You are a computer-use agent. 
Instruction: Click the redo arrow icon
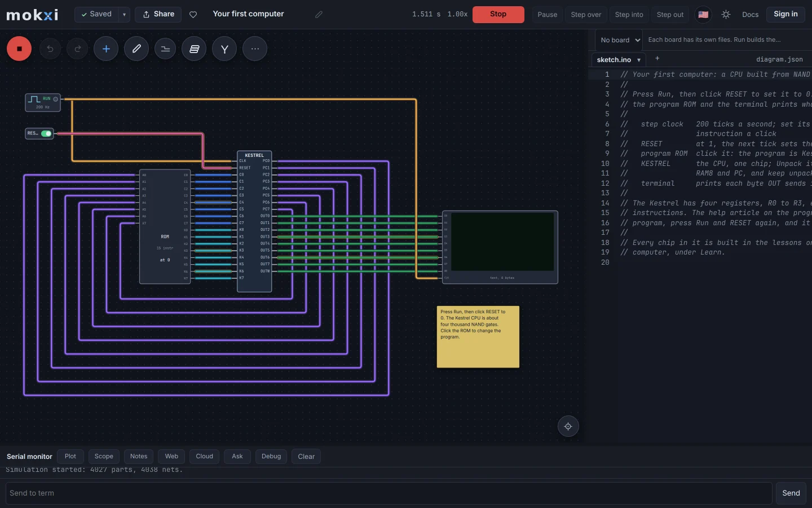pyautogui.click(x=77, y=49)
